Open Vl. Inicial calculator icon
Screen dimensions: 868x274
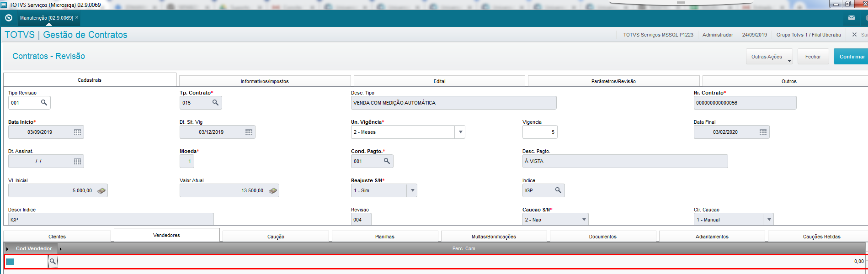click(x=101, y=190)
